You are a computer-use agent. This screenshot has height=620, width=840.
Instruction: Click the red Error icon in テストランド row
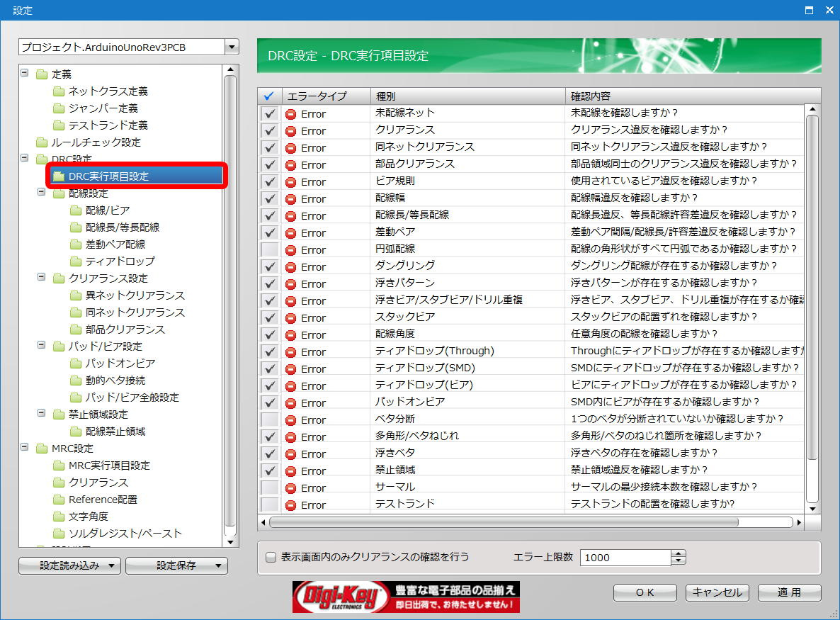(290, 505)
